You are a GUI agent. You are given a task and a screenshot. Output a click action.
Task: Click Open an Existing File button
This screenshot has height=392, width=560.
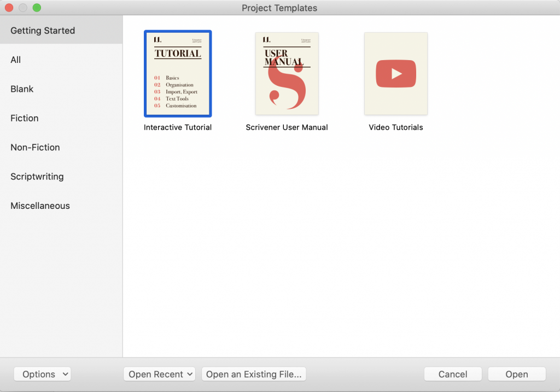(254, 374)
